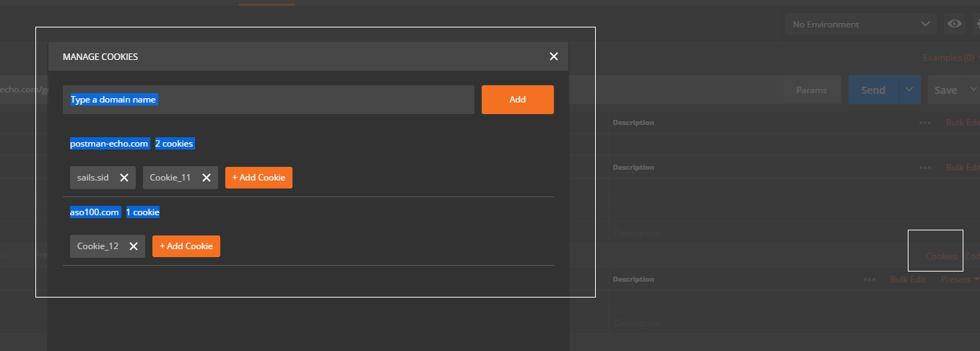Delete the Cookie_12 cookie
Image resolution: width=980 pixels, height=351 pixels.
(134, 246)
